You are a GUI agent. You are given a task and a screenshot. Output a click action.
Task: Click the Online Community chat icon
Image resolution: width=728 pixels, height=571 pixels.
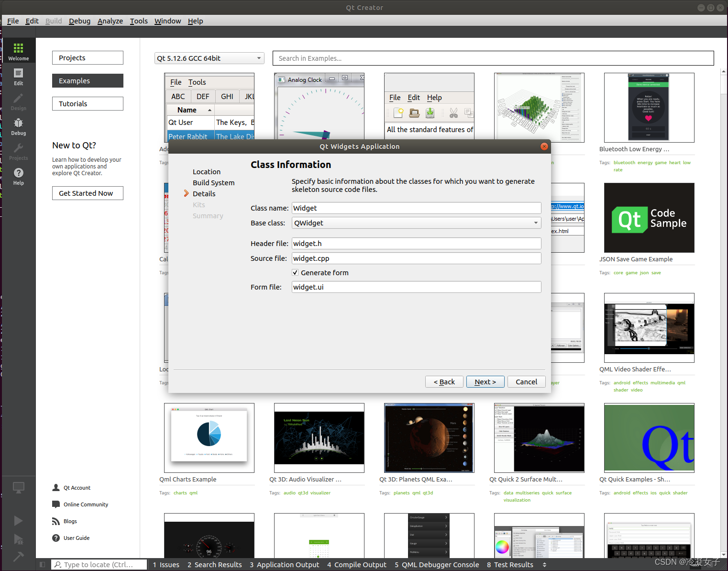(x=55, y=504)
